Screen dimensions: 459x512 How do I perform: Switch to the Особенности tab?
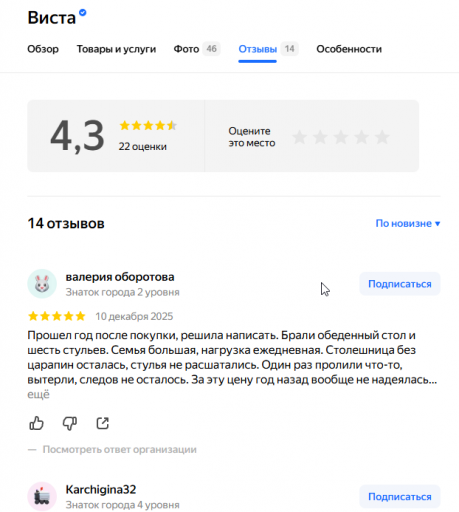coord(349,49)
